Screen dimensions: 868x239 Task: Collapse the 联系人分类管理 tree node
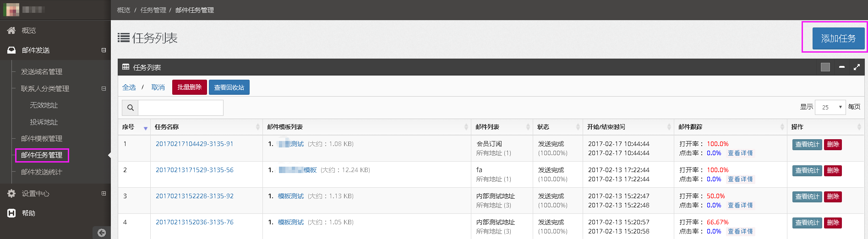click(104, 88)
